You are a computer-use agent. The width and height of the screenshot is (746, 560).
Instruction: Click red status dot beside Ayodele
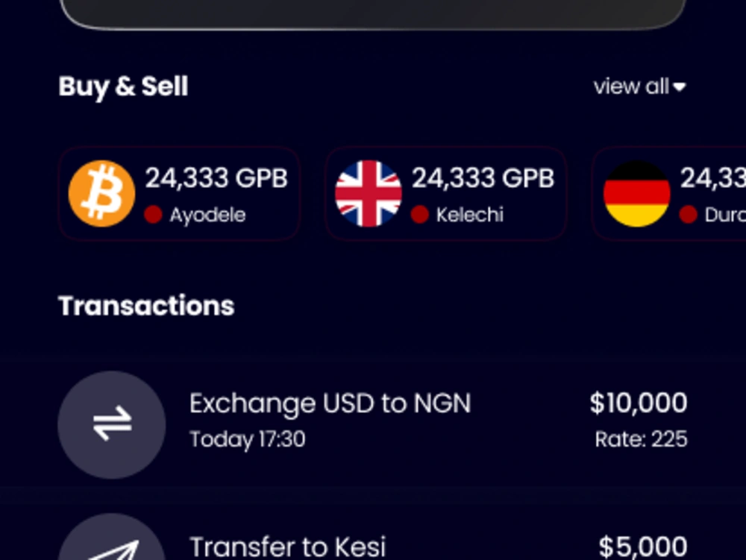(x=153, y=215)
